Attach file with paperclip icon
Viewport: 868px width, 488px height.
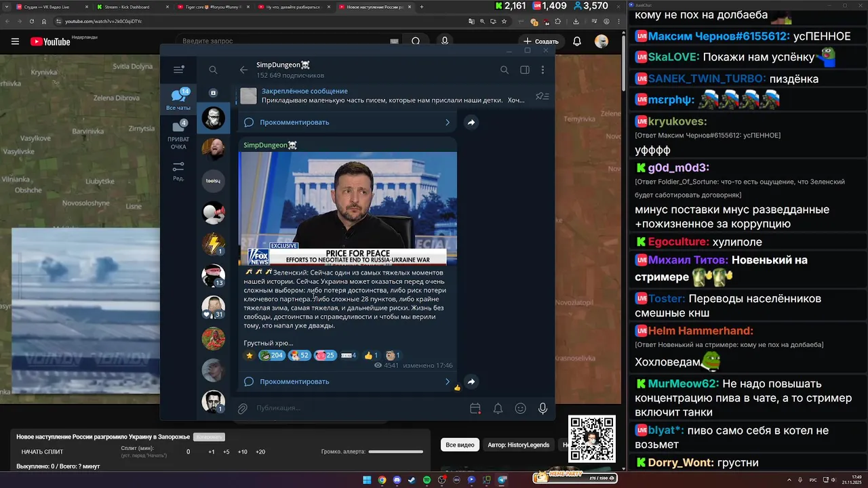[242, 408]
